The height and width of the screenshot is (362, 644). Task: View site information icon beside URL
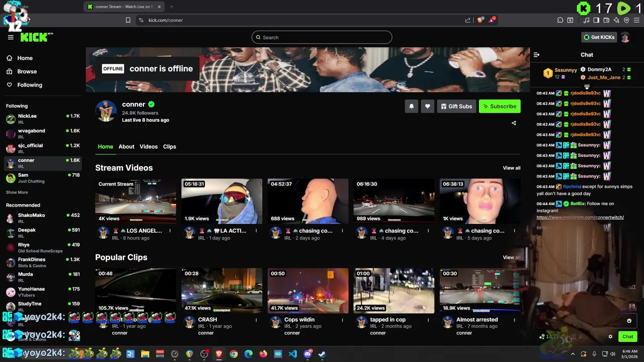pyautogui.click(x=141, y=20)
